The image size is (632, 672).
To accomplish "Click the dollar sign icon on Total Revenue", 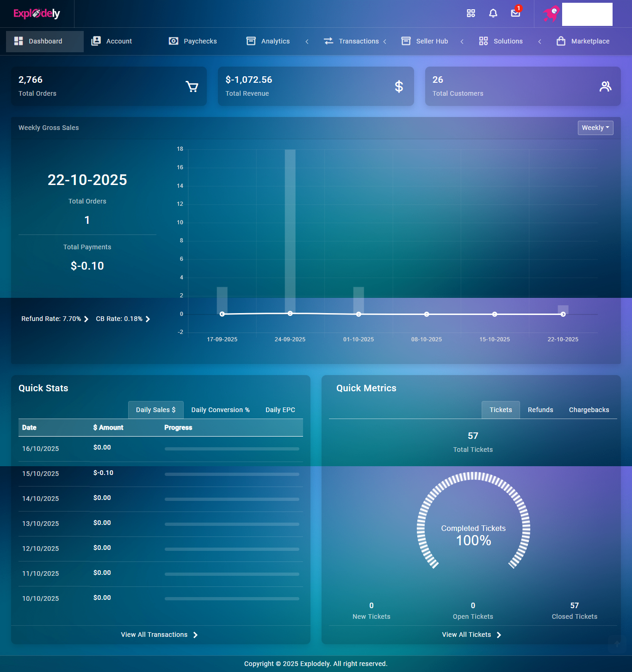I will 399,86.
